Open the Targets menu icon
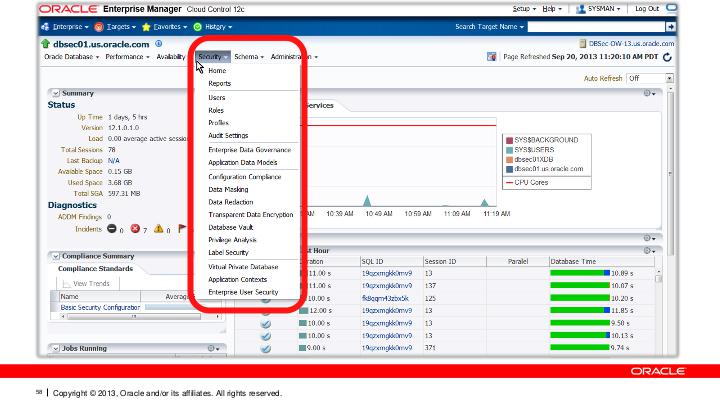The width and height of the screenshot is (720, 405). click(x=99, y=27)
